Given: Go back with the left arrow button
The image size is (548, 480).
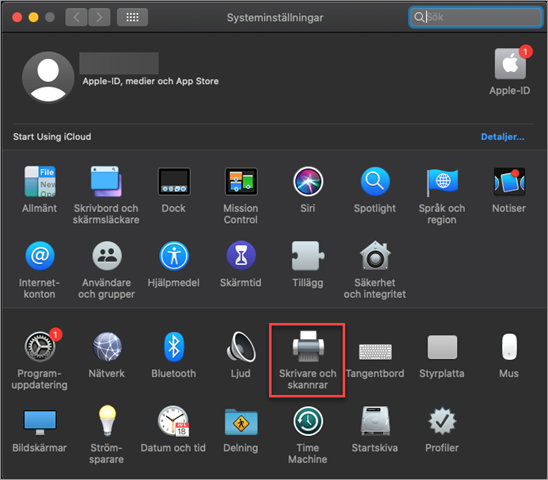Looking at the screenshot, I should (76, 17).
